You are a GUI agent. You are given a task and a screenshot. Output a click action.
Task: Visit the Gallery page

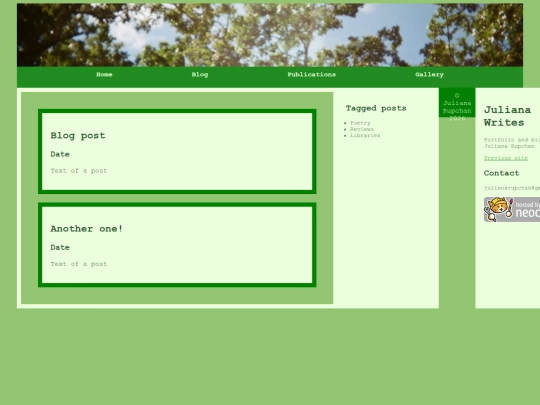[429, 75]
